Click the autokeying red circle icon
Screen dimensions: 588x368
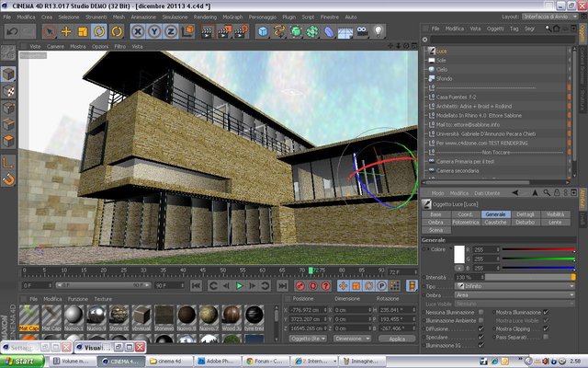pos(312,286)
